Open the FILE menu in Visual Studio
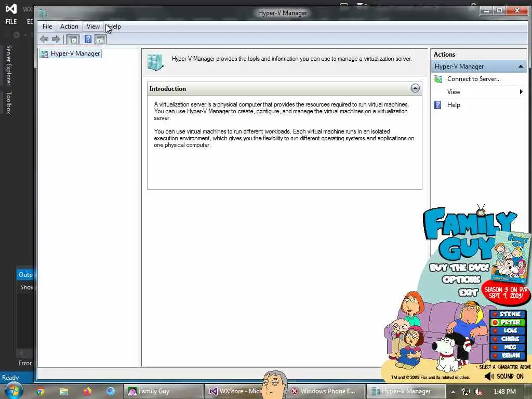Image resolution: width=532 pixels, height=399 pixels. (11, 22)
